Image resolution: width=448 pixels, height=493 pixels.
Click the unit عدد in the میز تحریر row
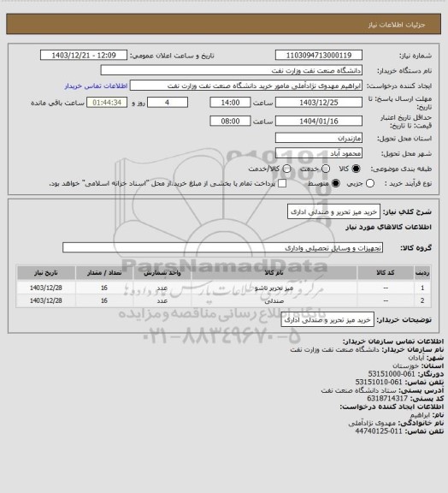pos(162,288)
